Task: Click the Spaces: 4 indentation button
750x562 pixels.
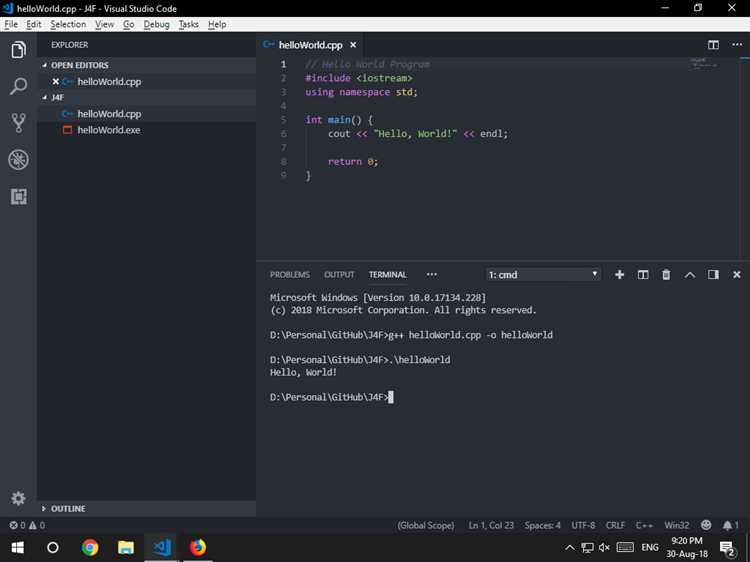Action: pos(542,525)
